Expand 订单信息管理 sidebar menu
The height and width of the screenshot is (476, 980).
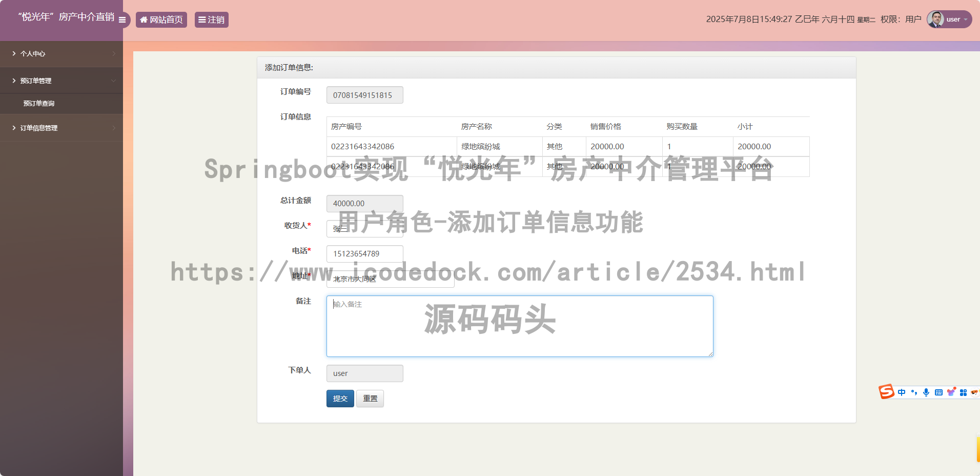coord(62,128)
